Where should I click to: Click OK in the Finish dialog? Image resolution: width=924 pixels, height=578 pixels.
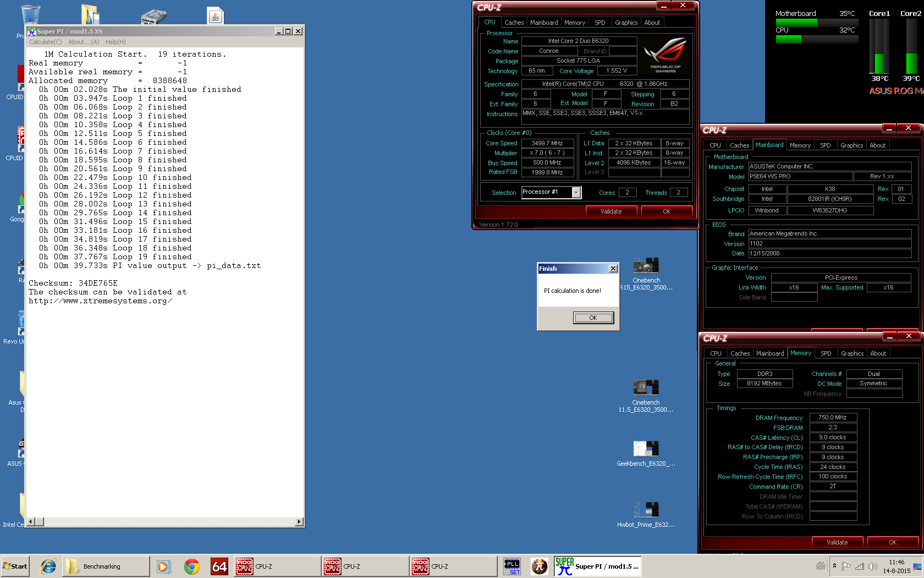[x=593, y=318]
